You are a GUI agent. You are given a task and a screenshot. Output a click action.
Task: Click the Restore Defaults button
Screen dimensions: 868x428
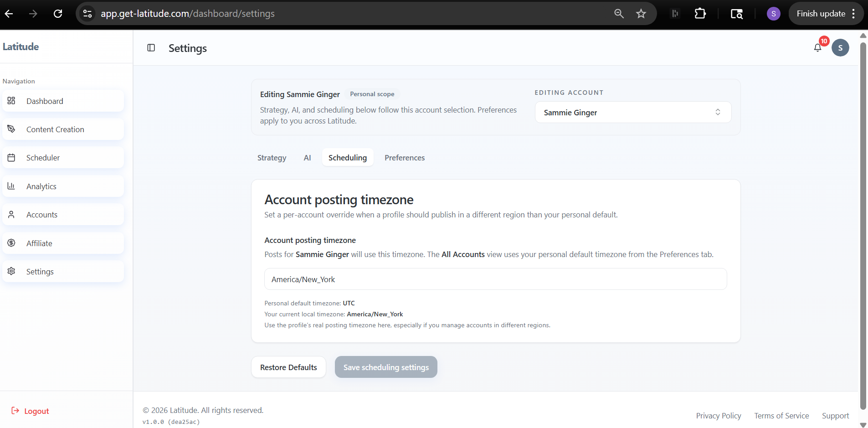[x=288, y=367]
